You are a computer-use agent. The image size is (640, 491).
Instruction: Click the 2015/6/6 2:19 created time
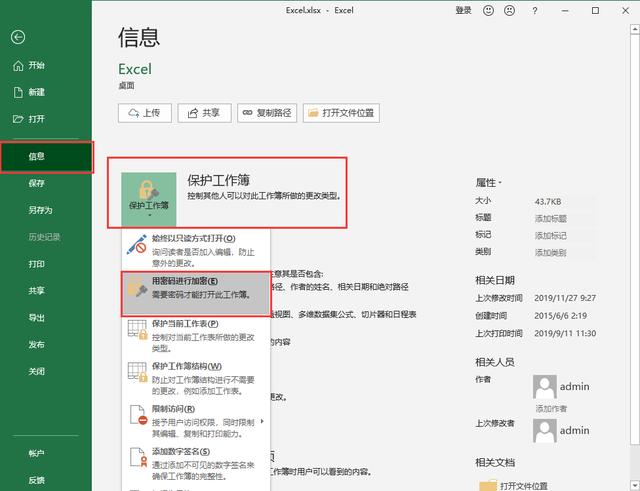click(x=560, y=316)
